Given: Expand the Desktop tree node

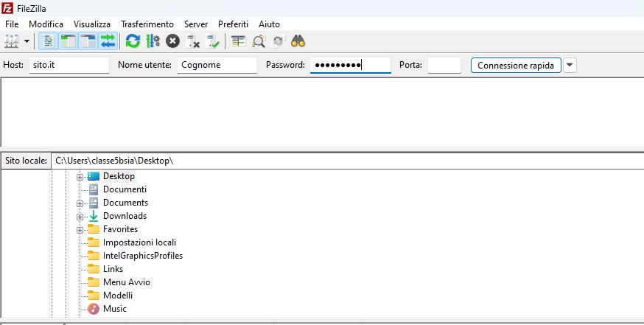Looking at the screenshot, I should pyautogui.click(x=80, y=177).
